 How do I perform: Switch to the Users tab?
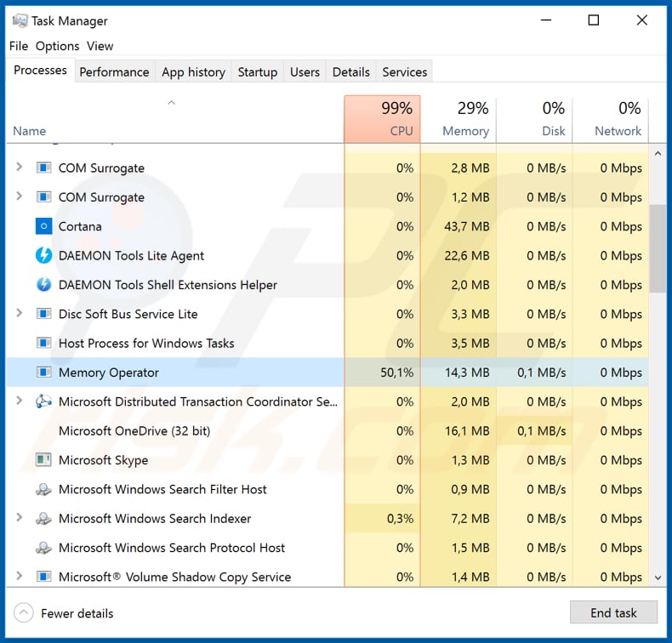point(305,72)
